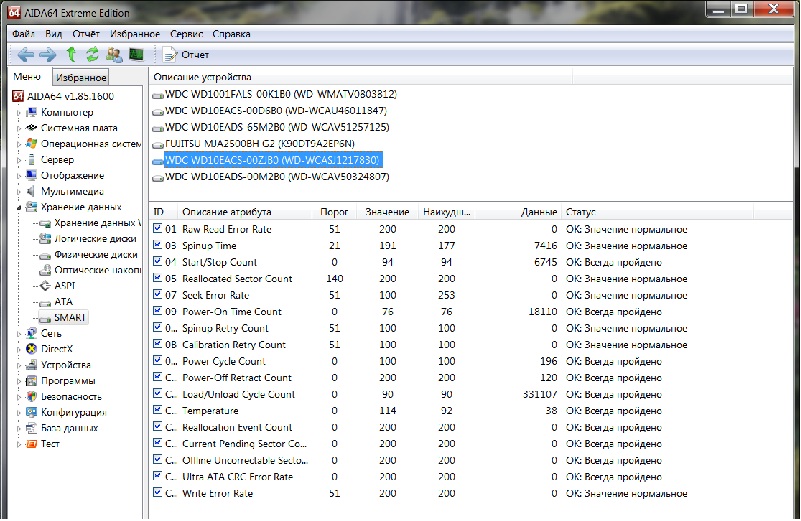Click the users icon in toolbar
The height and width of the screenshot is (521, 801).
[114, 54]
